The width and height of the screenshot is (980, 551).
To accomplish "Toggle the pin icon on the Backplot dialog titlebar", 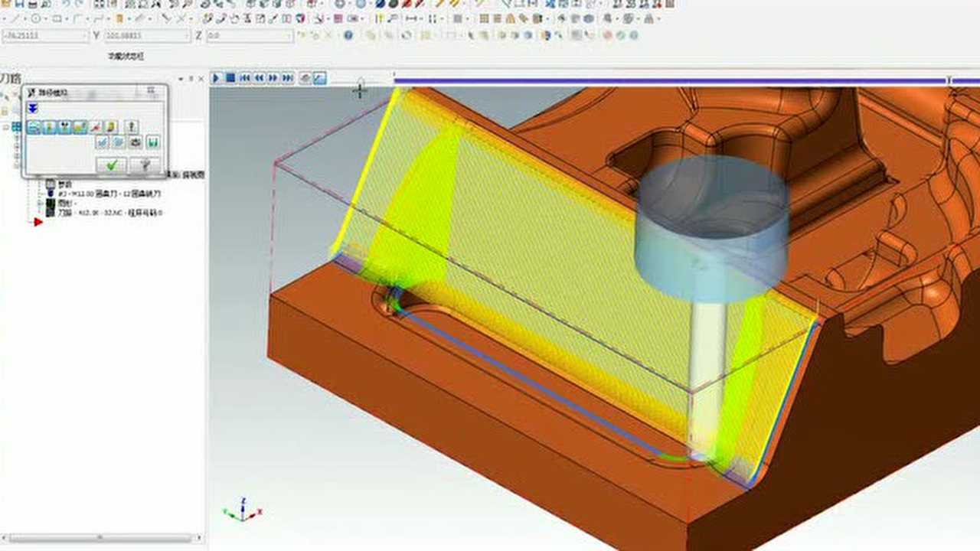I will [x=152, y=93].
